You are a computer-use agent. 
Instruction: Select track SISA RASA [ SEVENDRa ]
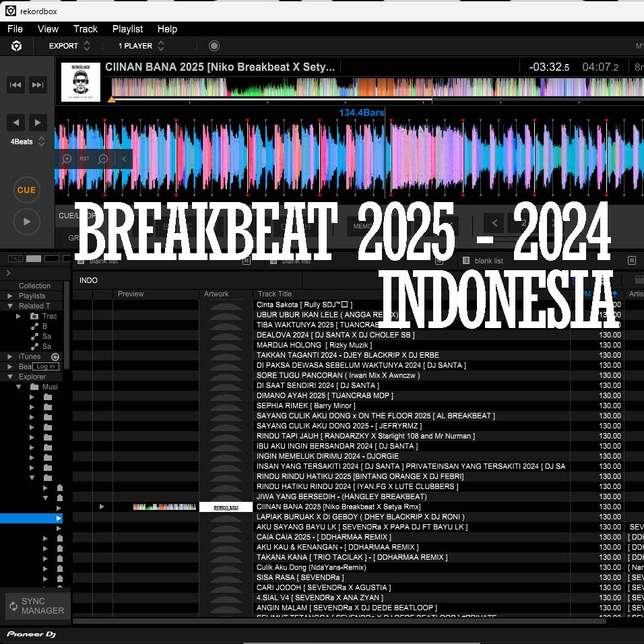tap(300, 577)
